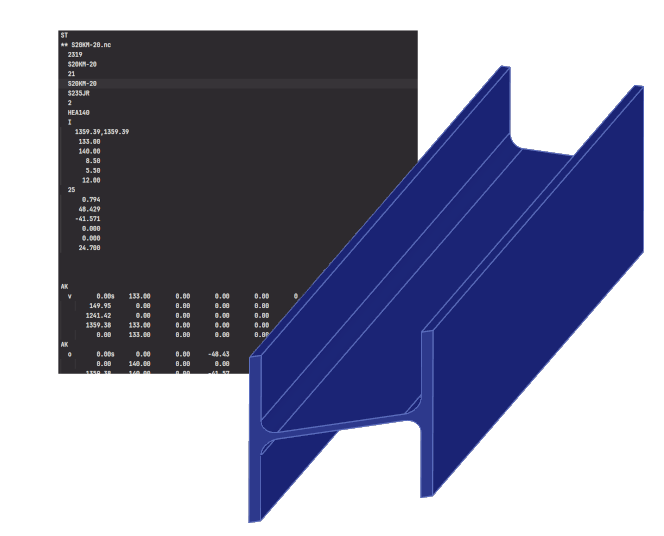Click the profile name HEA140
Screen dimensions: 664x536
[x=78, y=113]
